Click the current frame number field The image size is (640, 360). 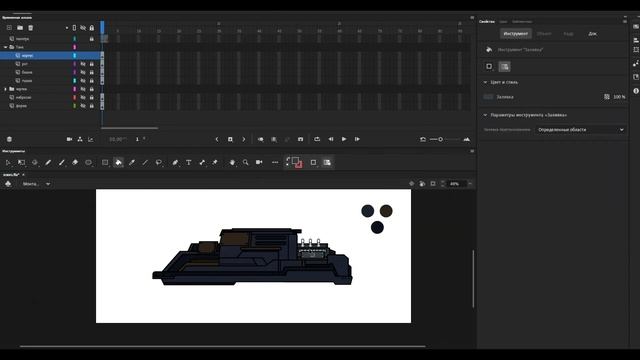138,139
